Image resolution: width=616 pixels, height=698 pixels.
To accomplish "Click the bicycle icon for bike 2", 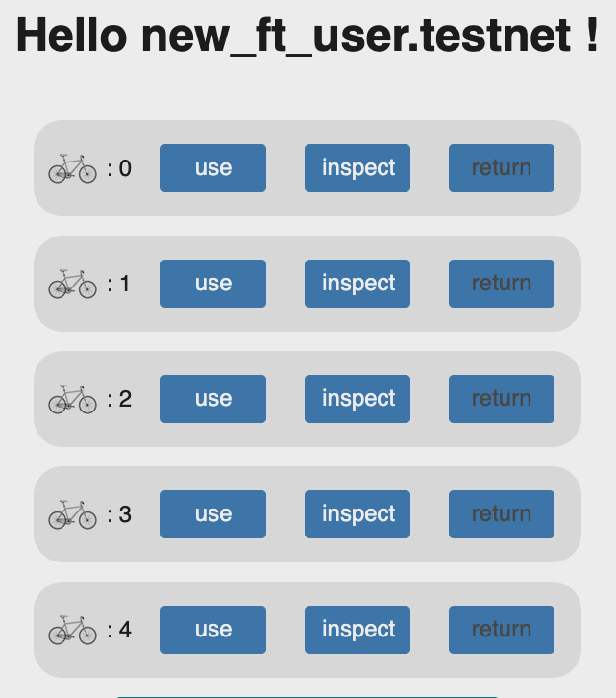I will coord(72,399).
